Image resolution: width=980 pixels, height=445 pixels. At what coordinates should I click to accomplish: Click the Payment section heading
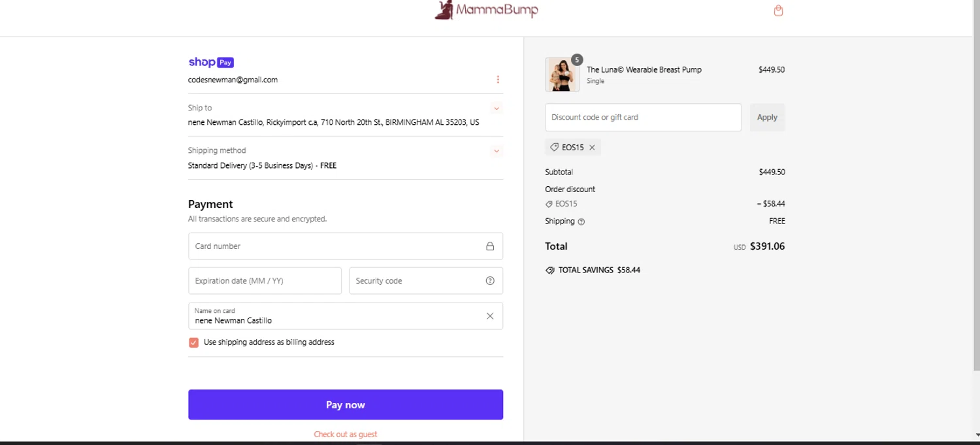pyautogui.click(x=210, y=204)
